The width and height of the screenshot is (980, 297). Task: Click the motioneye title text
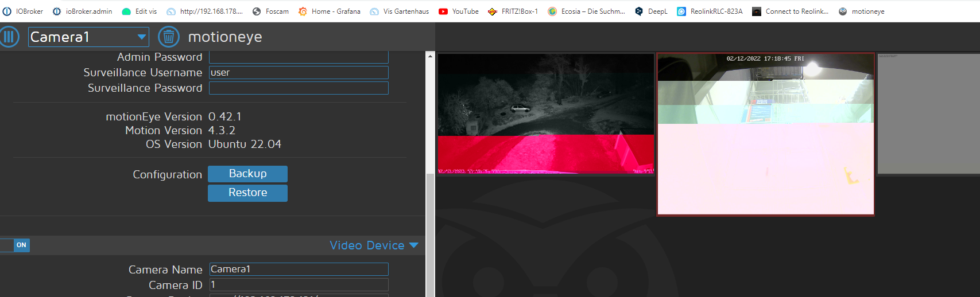pyautogui.click(x=225, y=37)
